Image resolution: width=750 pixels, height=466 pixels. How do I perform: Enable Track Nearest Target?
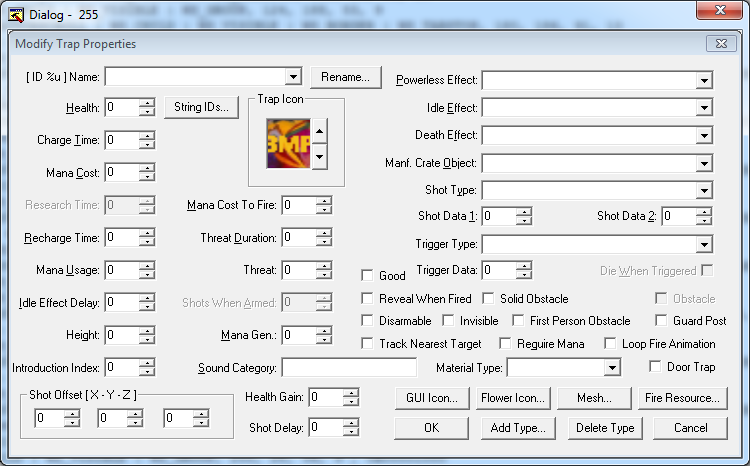coord(367,344)
